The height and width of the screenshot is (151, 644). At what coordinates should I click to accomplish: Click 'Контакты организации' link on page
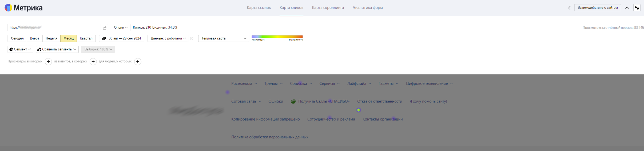pyautogui.click(x=382, y=119)
